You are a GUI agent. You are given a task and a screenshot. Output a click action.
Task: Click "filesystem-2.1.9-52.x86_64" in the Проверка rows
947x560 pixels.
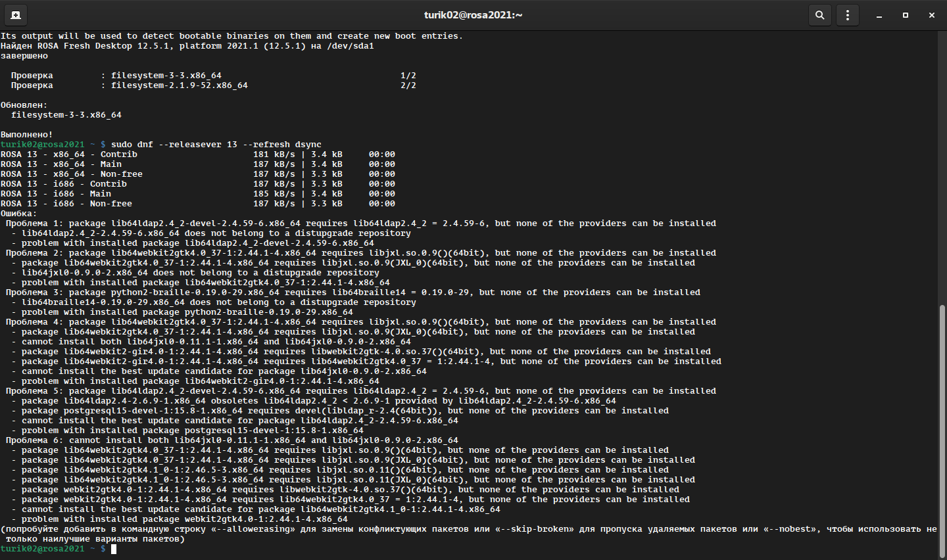[x=180, y=85]
